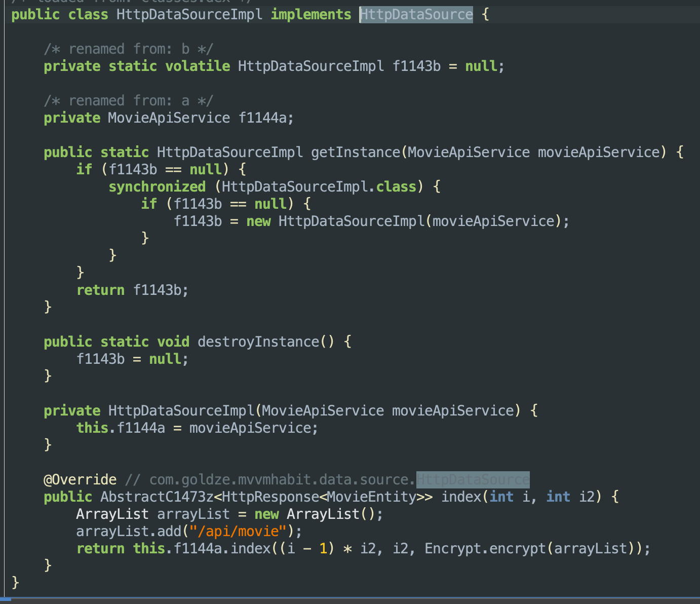Jump to getInstance method name
The height and width of the screenshot is (604, 700).
pyautogui.click(x=355, y=153)
